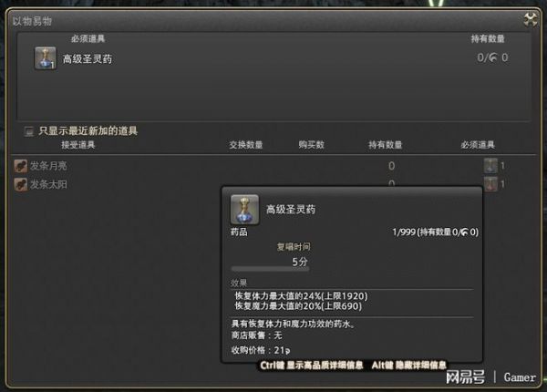Click the 发条月亮 item icon
547x392 pixels.
[x=21, y=166]
